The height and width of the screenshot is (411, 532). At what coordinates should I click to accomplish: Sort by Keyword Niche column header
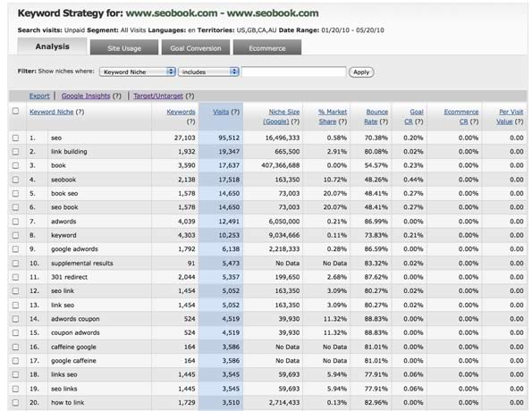point(52,112)
